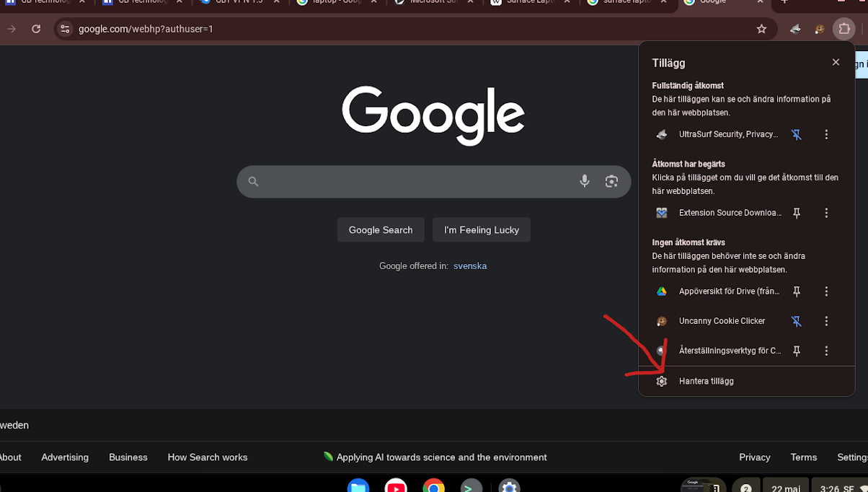Reload the current page
Screen dimensions: 868x492
[36, 29]
